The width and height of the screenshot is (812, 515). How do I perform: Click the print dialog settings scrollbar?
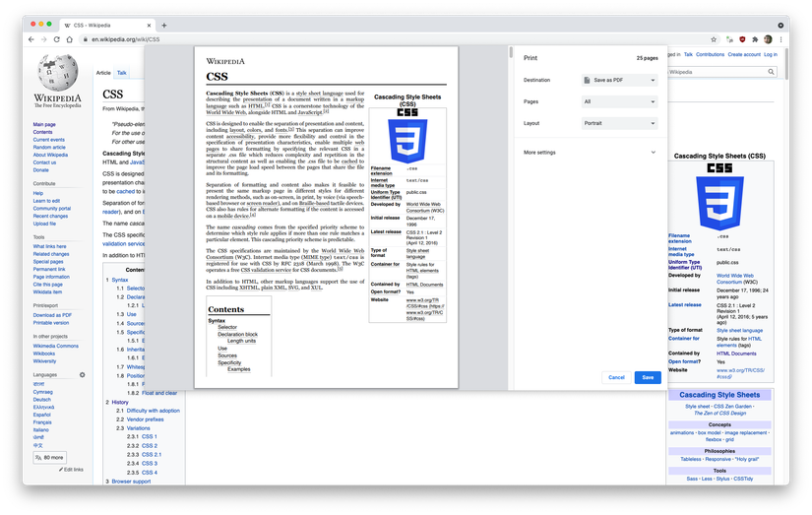point(511,52)
